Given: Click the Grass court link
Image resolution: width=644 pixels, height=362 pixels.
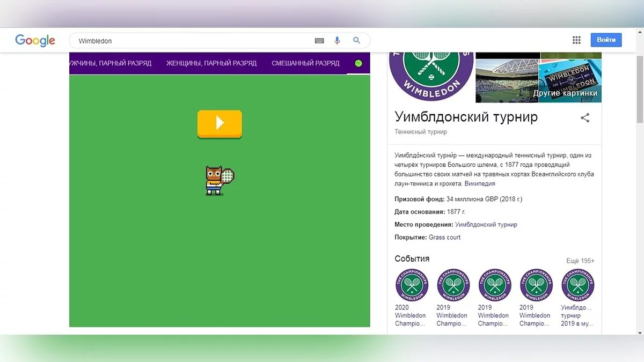Looking at the screenshot, I should (x=444, y=237).
